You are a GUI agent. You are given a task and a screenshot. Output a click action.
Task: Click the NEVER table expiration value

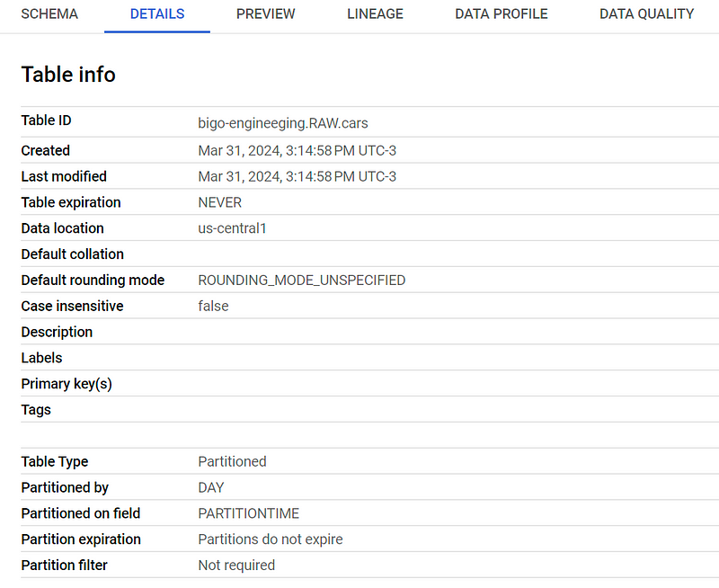click(x=219, y=202)
